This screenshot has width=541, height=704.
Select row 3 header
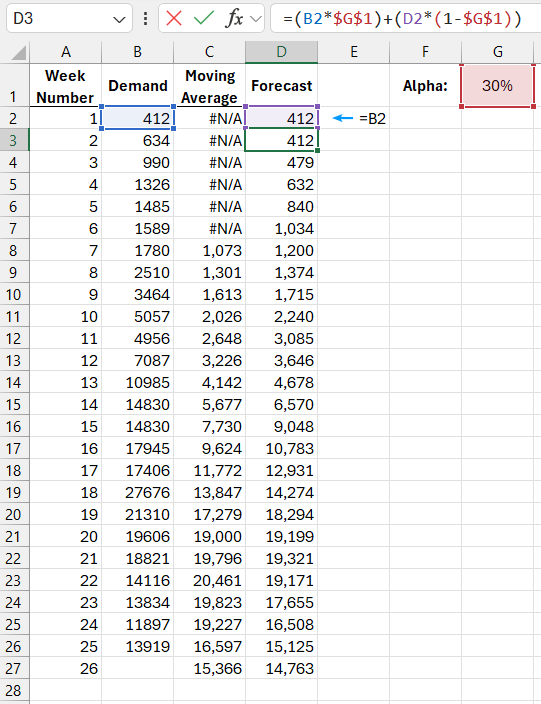(x=14, y=140)
